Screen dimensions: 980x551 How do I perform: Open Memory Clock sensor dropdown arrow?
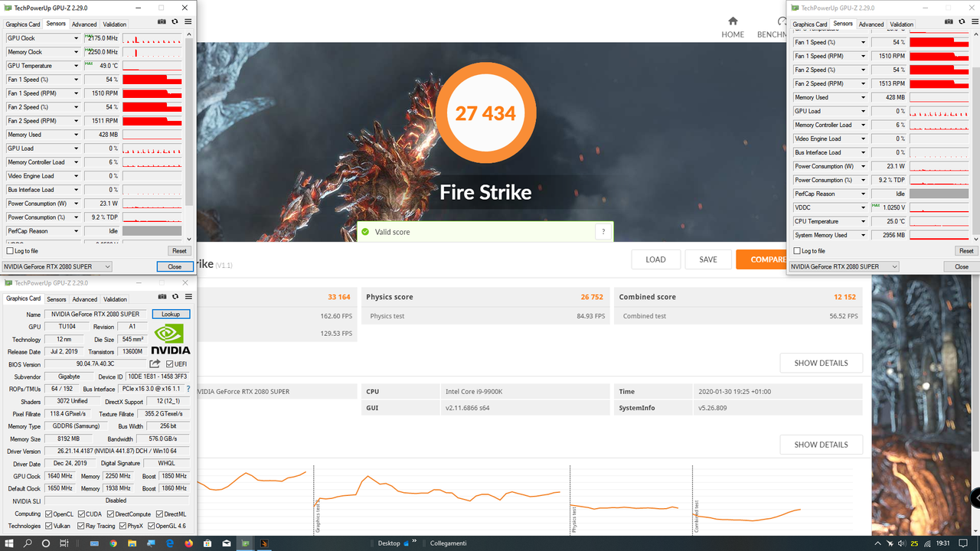77,52
